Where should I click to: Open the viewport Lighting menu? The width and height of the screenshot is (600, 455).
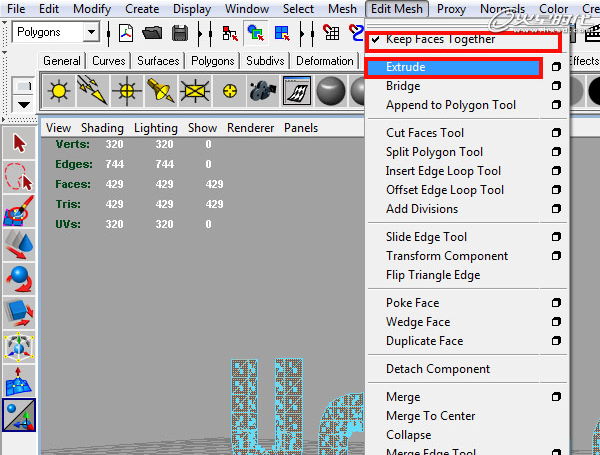click(156, 128)
